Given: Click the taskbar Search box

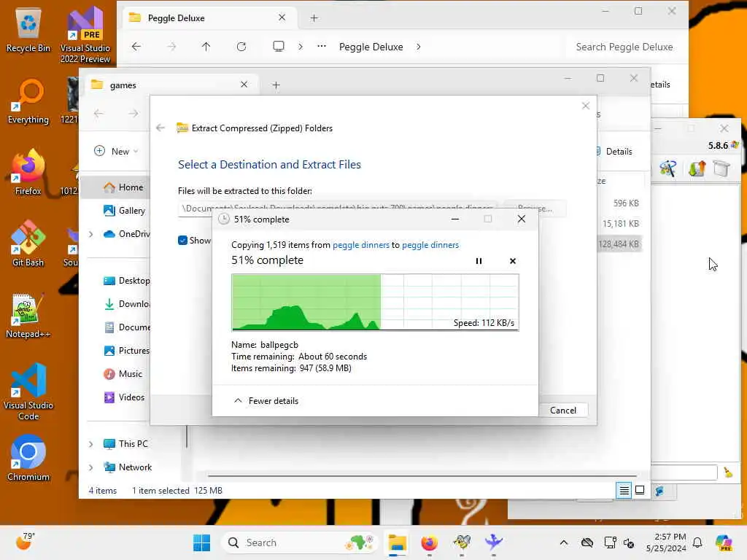Looking at the screenshot, I should [300, 542].
